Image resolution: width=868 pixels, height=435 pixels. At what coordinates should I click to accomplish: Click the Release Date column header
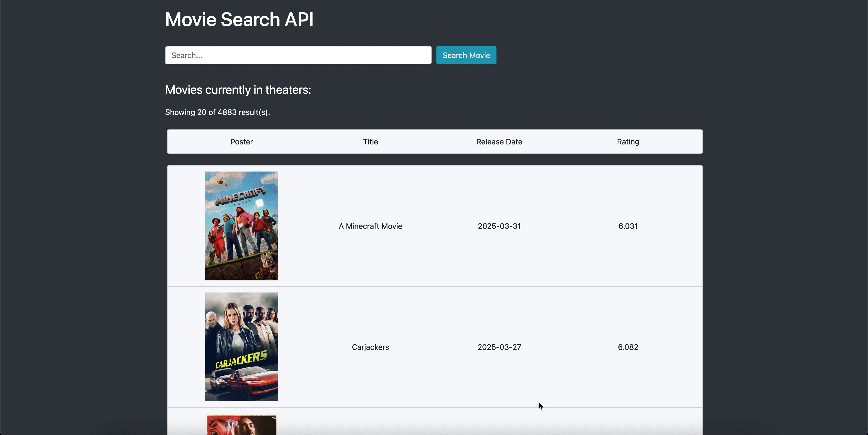(x=499, y=142)
